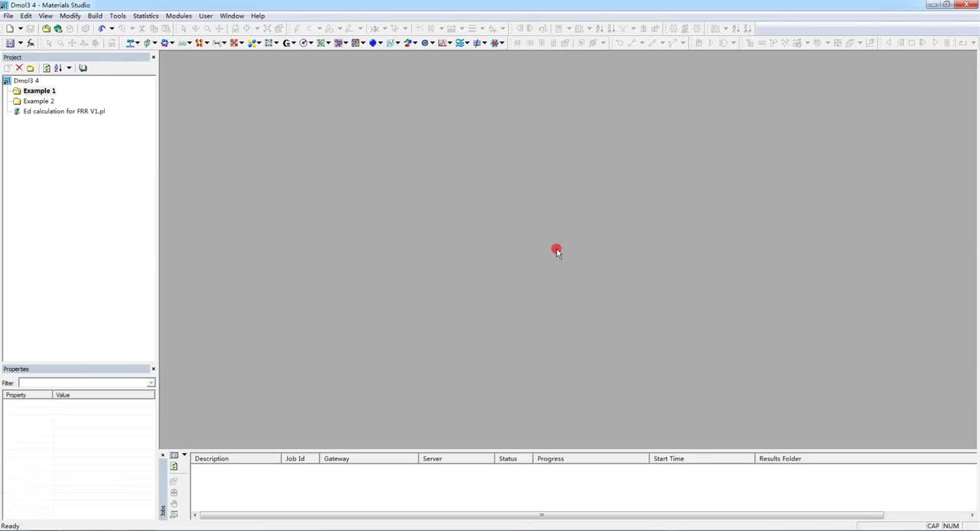Screen dimensions: 980x531
Task: Open the dropdown next to the Gaussian 'G' icon
Action: point(294,43)
